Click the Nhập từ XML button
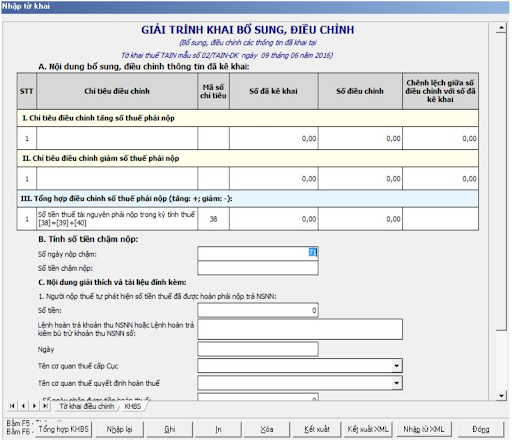Screen dimensions: 512x441 (x=424, y=429)
